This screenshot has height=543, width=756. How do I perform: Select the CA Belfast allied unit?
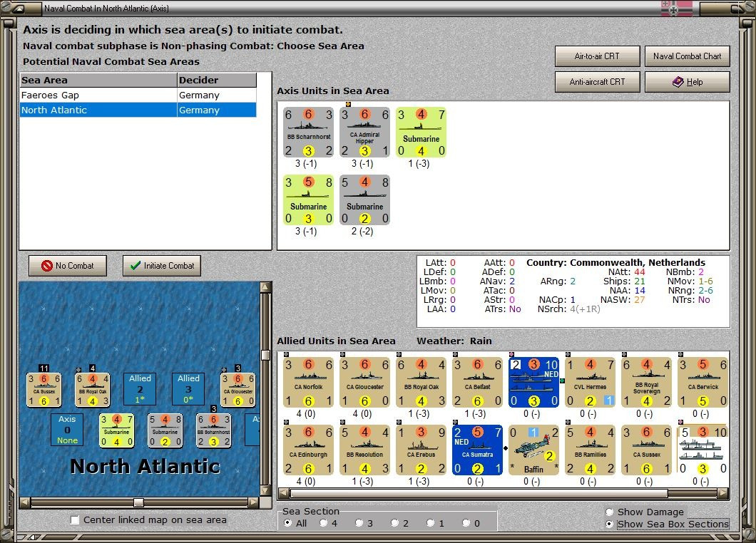click(478, 383)
